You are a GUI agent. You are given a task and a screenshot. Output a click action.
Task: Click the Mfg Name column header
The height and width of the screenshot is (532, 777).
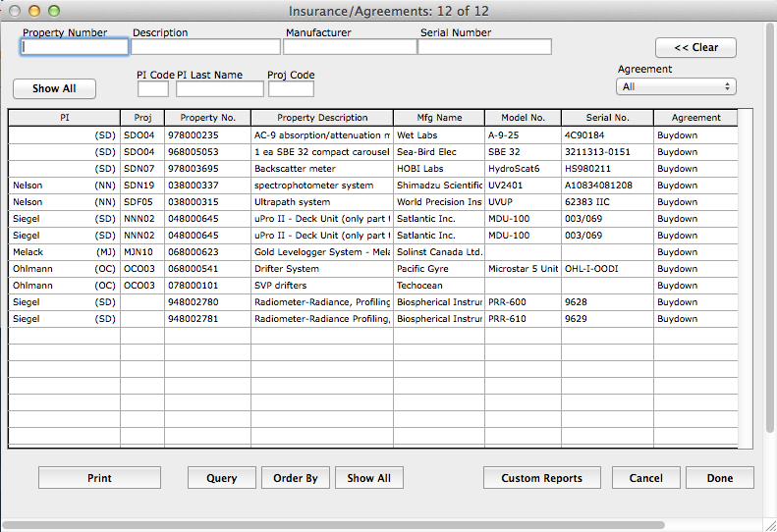point(438,118)
